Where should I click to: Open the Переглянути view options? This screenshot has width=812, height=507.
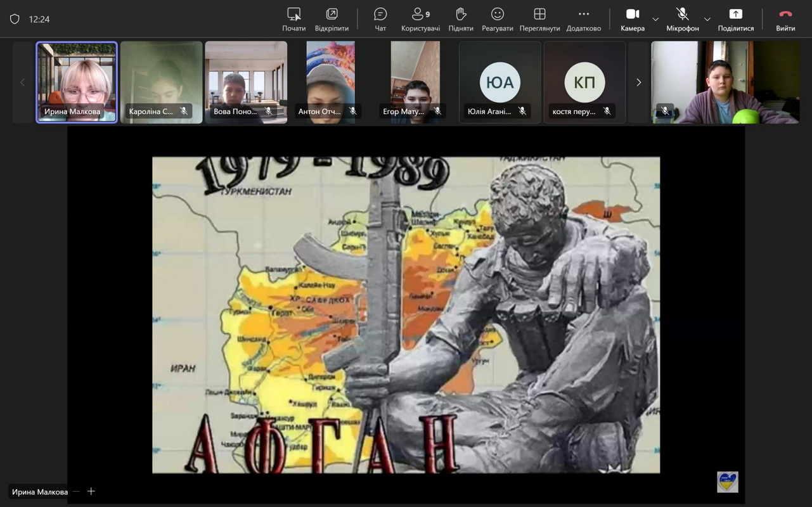click(539, 19)
